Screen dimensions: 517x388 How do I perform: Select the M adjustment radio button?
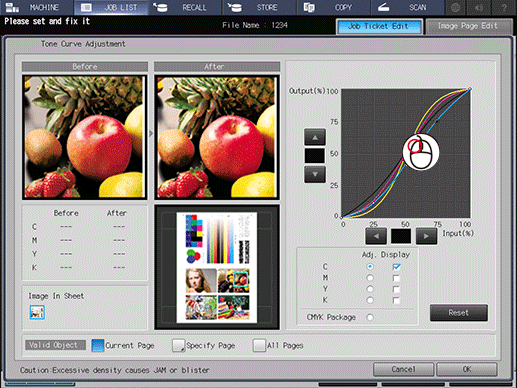(370, 278)
